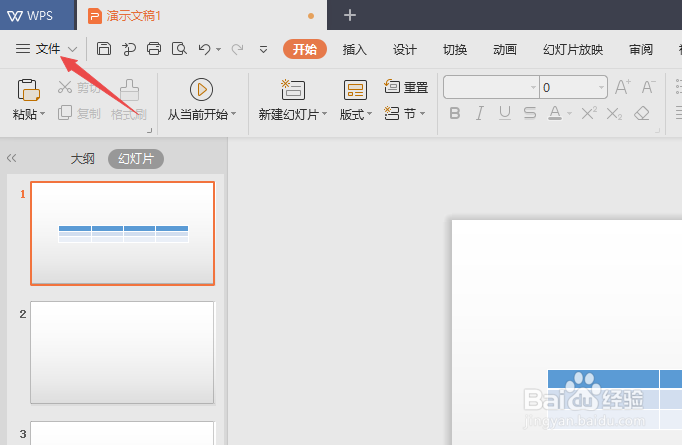Toggle italic formatting
Viewport: 682px width, 445px height.
[480, 114]
